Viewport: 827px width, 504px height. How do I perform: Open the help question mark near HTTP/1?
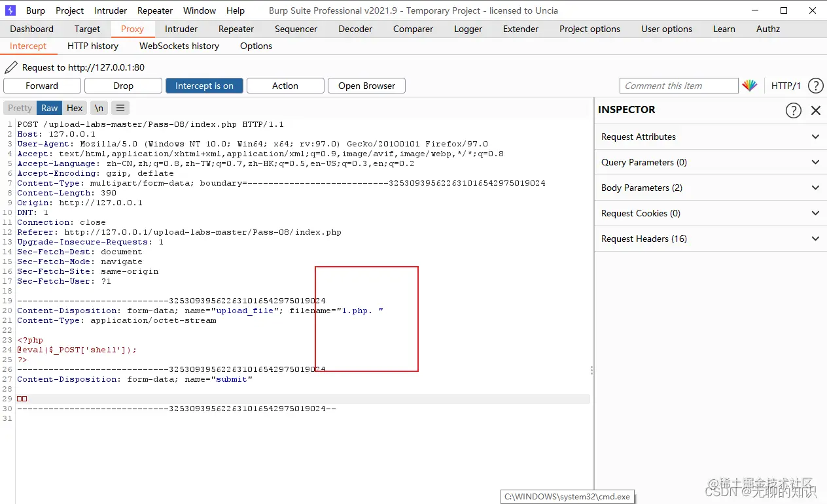[815, 86]
